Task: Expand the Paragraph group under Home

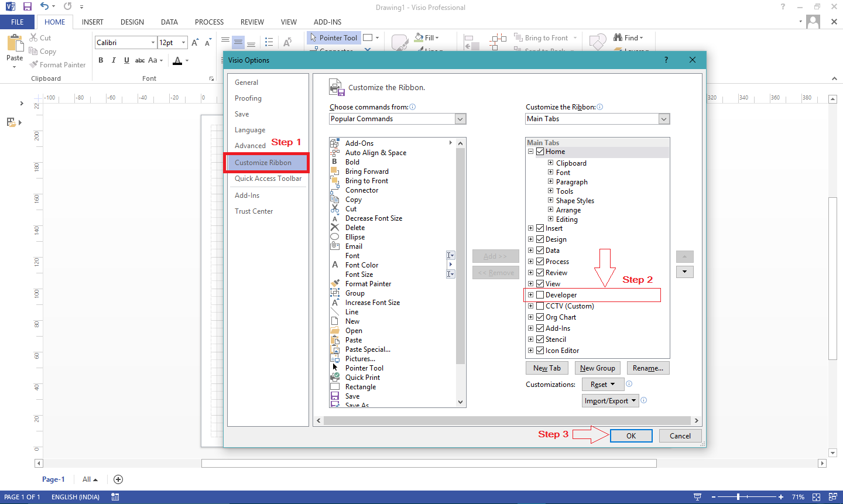Action: [x=550, y=181]
